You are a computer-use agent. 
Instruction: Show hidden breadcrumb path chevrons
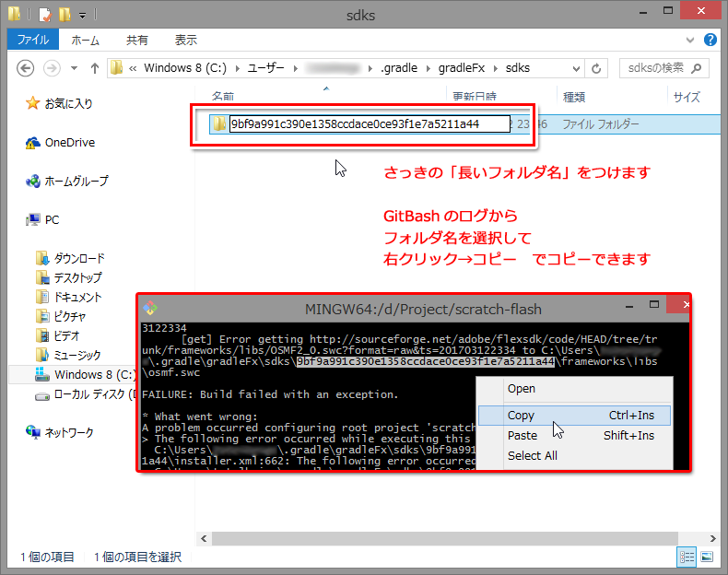133,69
